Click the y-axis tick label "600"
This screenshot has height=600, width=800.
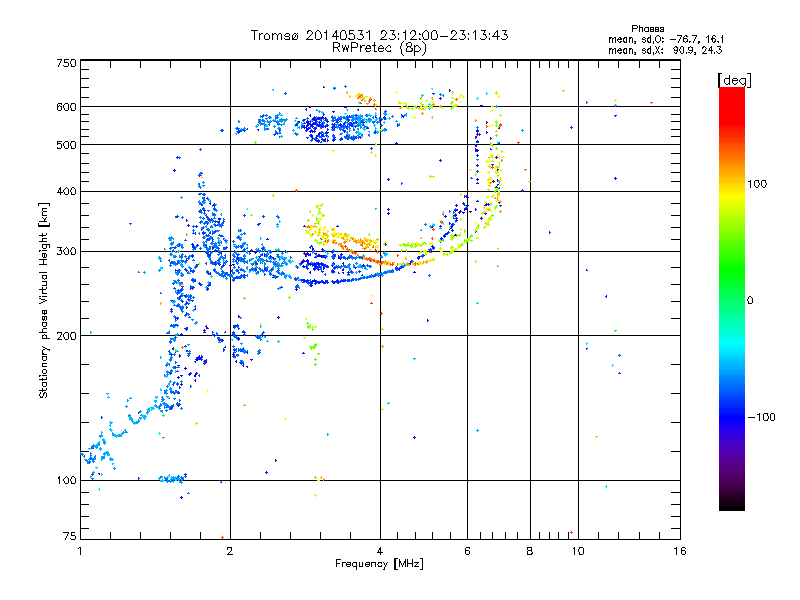66,107
